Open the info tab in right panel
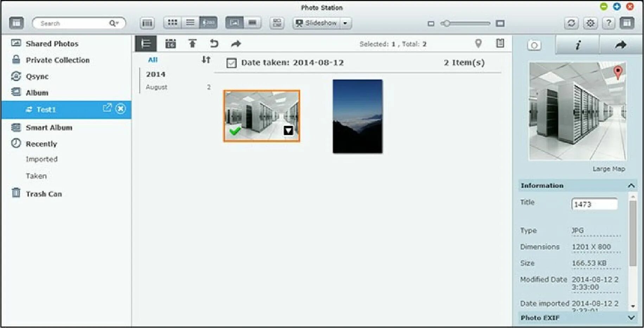Viewport: 644px width, 328px height. point(578,45)
